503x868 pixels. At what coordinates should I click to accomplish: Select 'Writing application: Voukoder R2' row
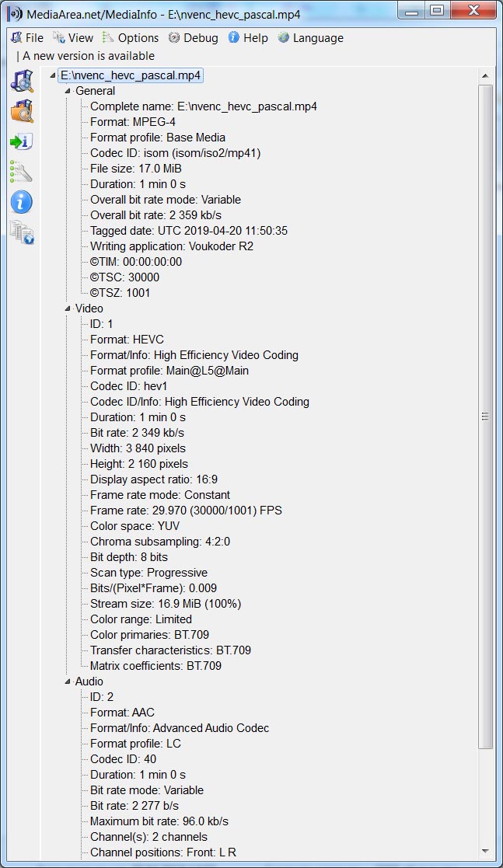172,246
